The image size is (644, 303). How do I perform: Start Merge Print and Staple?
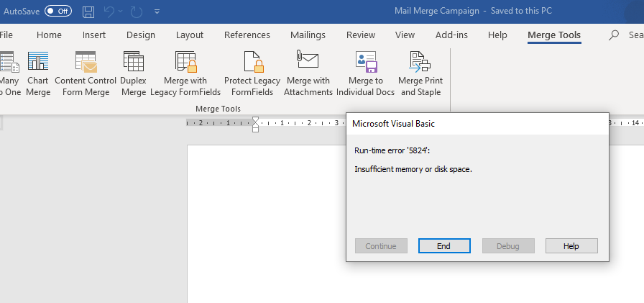[420, 73]
